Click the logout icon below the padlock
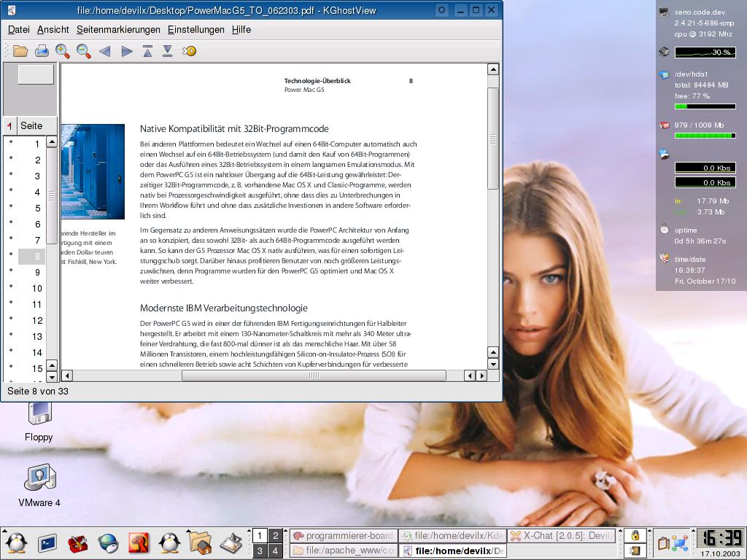The width and height of the screenshot is (747, 560). point(635,551)
